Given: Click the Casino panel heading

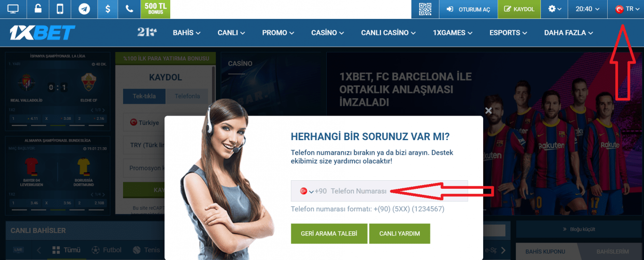Looking at the screenshot, I should 240,63.
